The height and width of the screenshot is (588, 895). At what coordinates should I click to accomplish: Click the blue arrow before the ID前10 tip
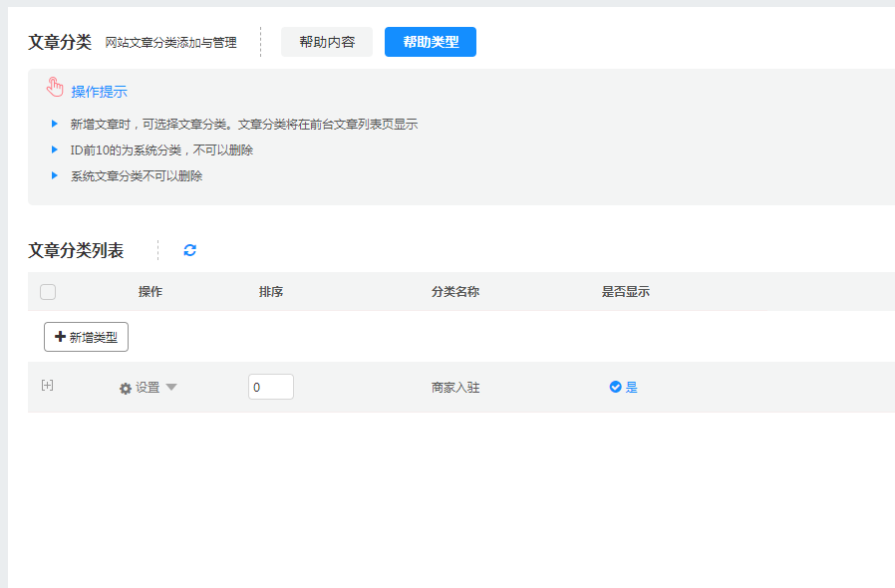(x=55, y=149)
